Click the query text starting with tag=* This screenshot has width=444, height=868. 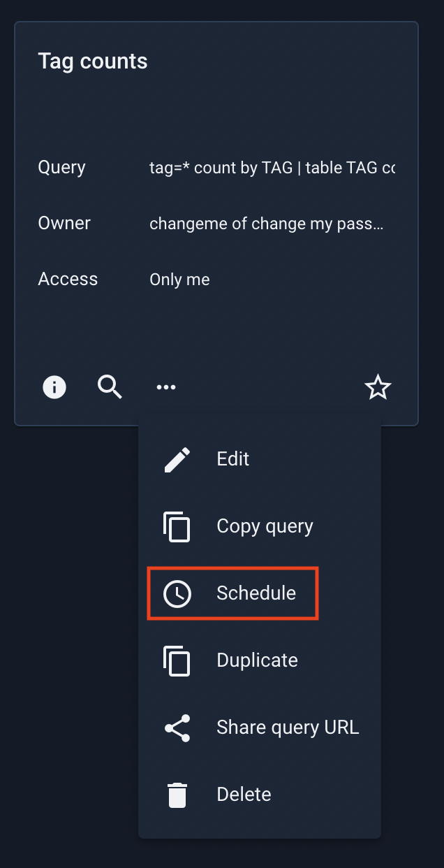272,168
